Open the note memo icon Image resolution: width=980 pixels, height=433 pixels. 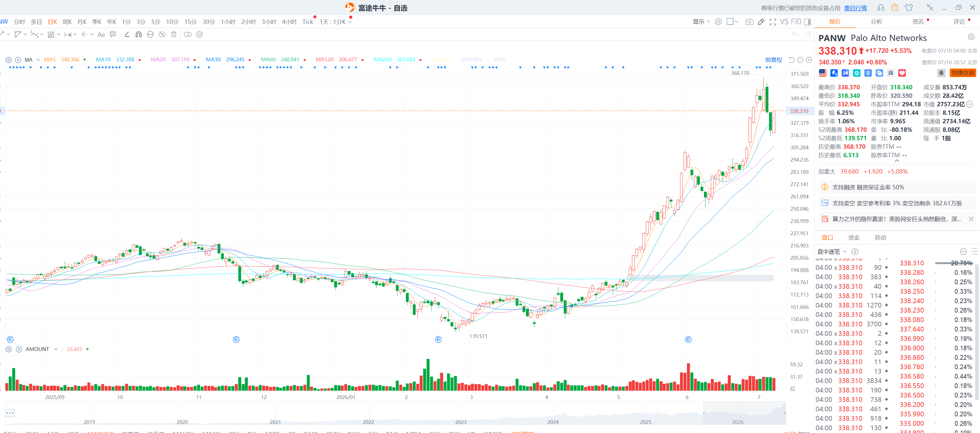click(891, 73)
